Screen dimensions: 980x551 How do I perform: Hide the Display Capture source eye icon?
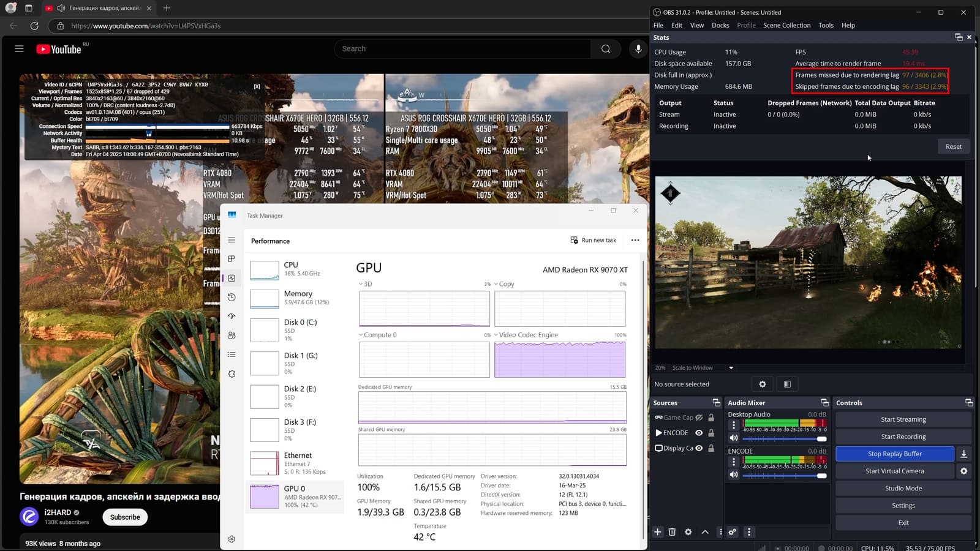point(699,448)
